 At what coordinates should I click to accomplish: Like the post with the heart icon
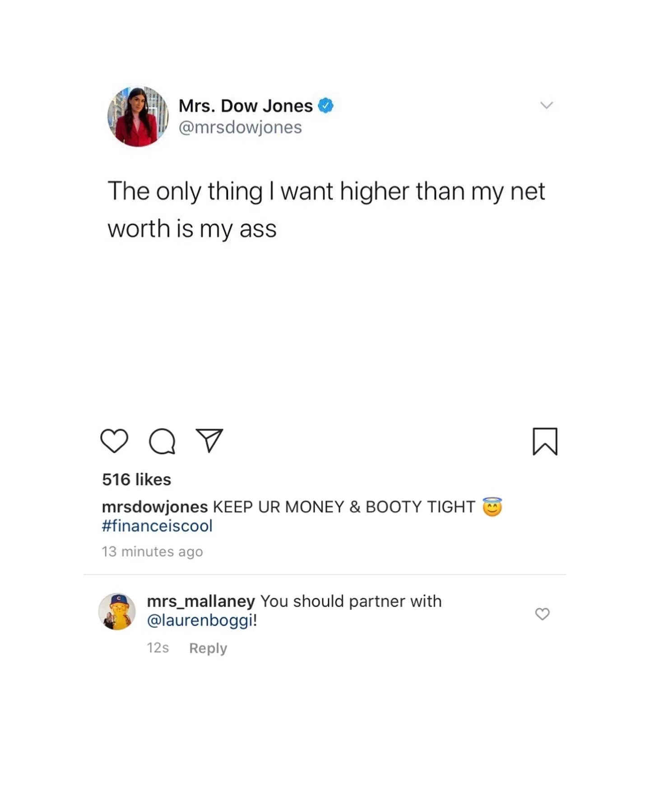pyautogui.click(x=114, y=441)
